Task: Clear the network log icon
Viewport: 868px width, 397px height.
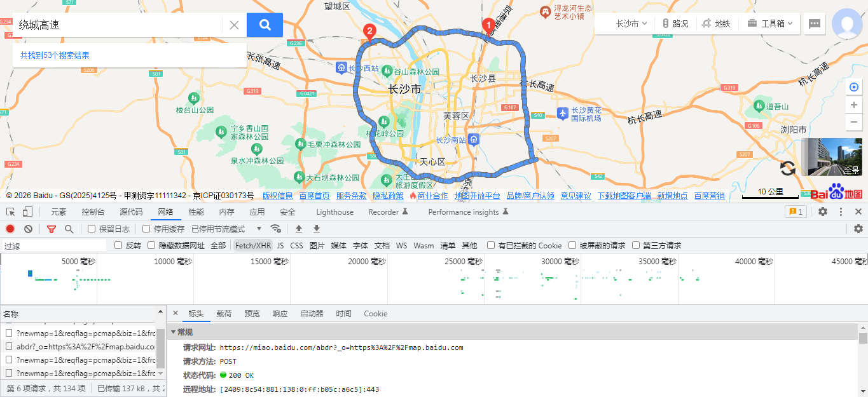Action: pos(28,229)
